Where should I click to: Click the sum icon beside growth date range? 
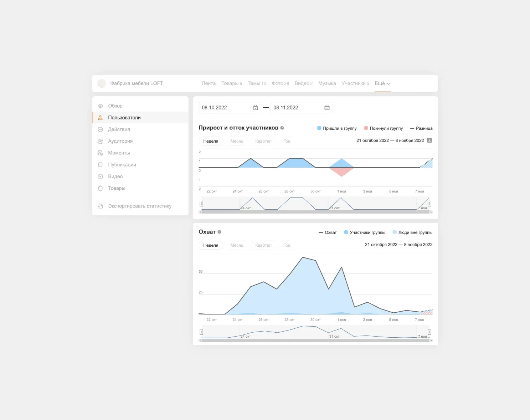click(429, 140)
